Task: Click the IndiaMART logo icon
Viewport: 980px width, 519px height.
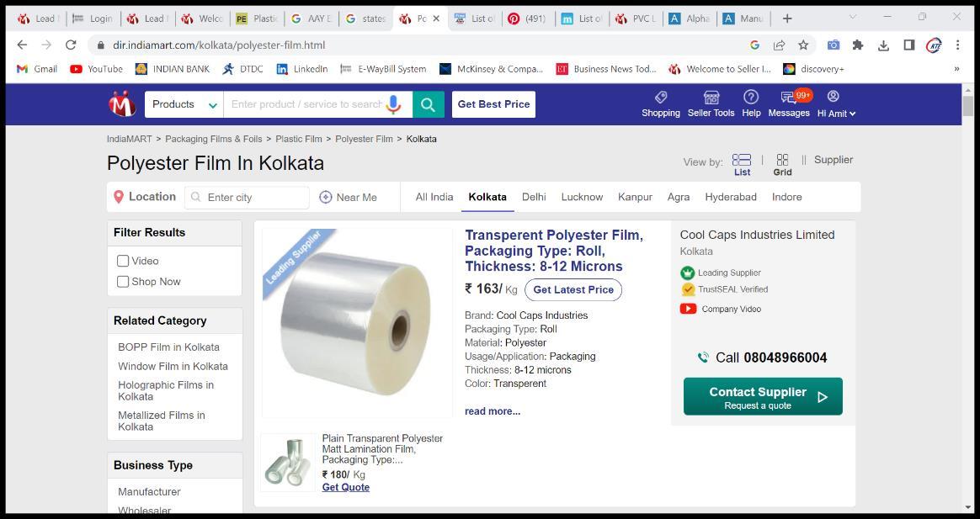Action: point(122,103)
